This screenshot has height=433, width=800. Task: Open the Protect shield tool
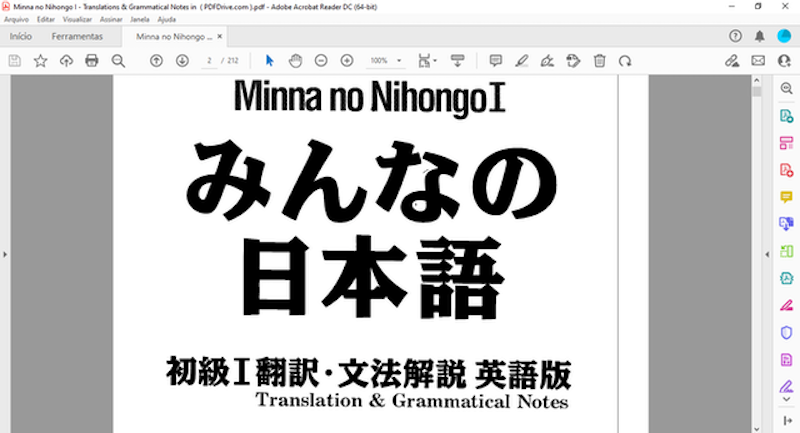coord(786,333)
